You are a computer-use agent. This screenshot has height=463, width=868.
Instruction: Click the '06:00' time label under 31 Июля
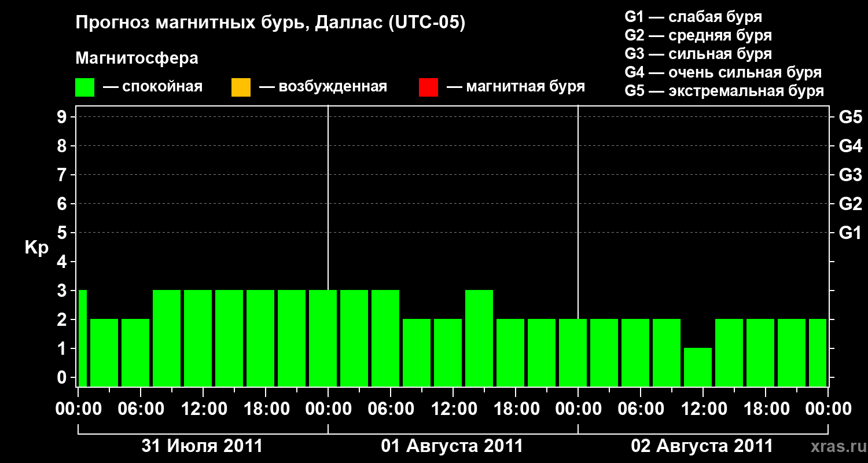click(142, 409)
